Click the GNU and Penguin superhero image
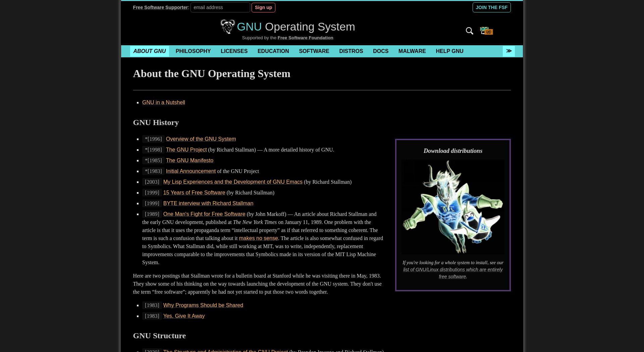Viewport: 644px width, 352px height. point(453,207)
